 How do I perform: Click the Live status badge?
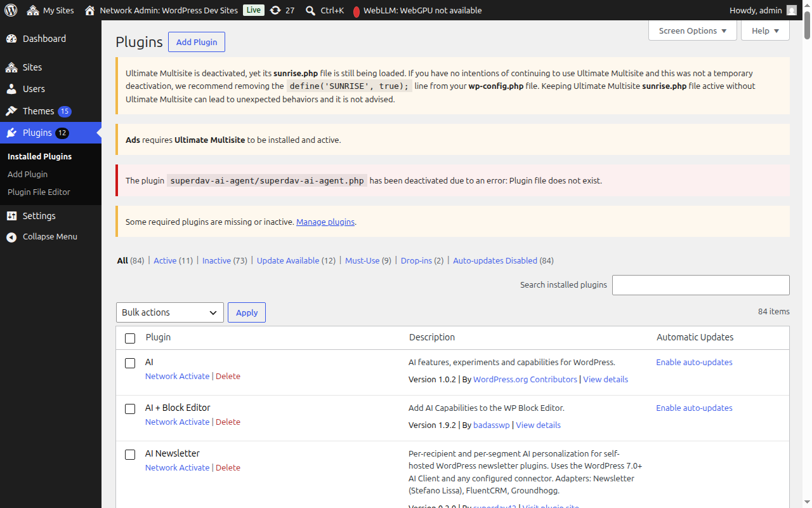(254, 10)
